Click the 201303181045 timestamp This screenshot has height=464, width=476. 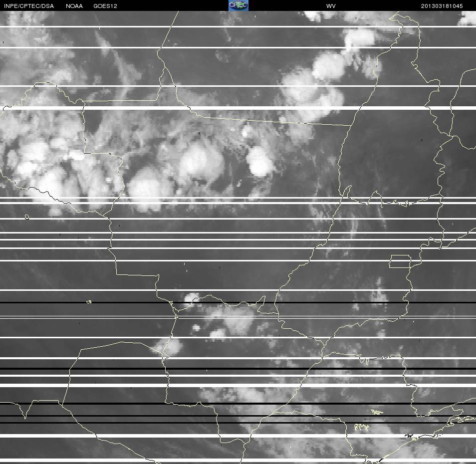click(x=442, y=6)
